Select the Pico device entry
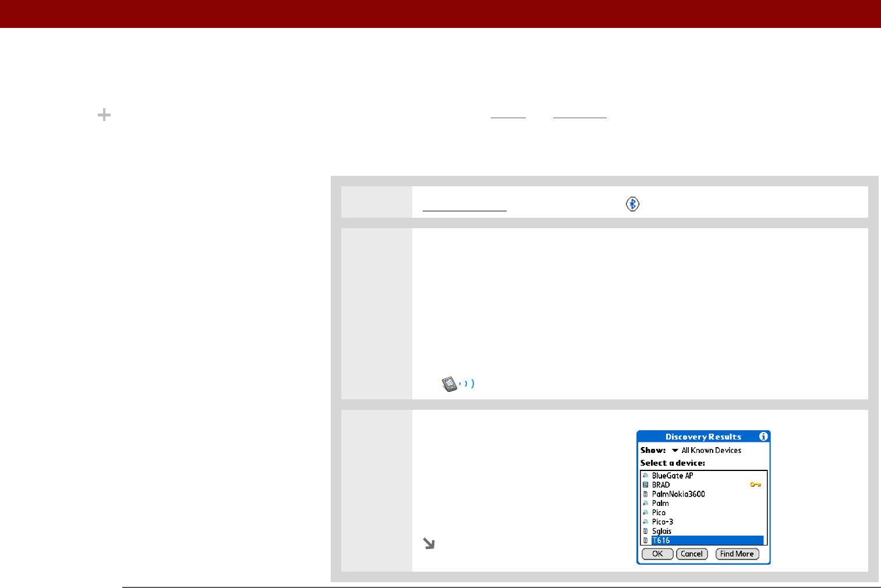Image resolution: width=881 pixels, height=588 pixels. 659,513
